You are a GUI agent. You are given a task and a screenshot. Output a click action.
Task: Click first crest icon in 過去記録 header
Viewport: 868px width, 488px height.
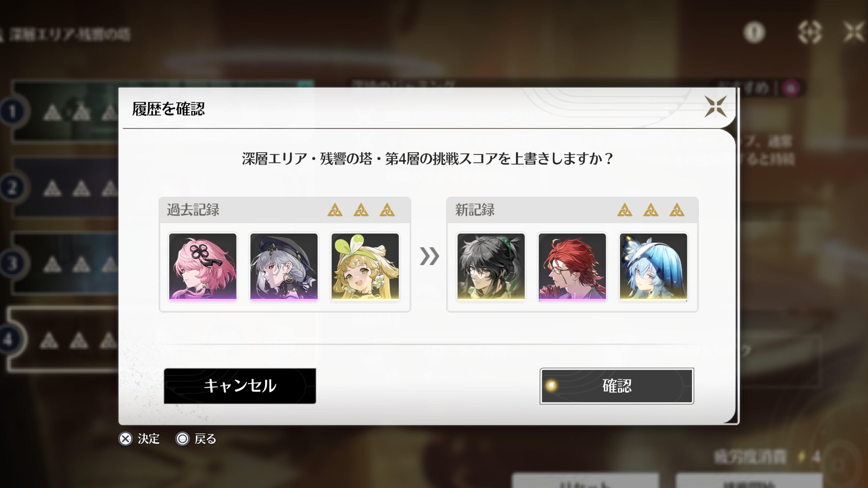coord(335,210)
